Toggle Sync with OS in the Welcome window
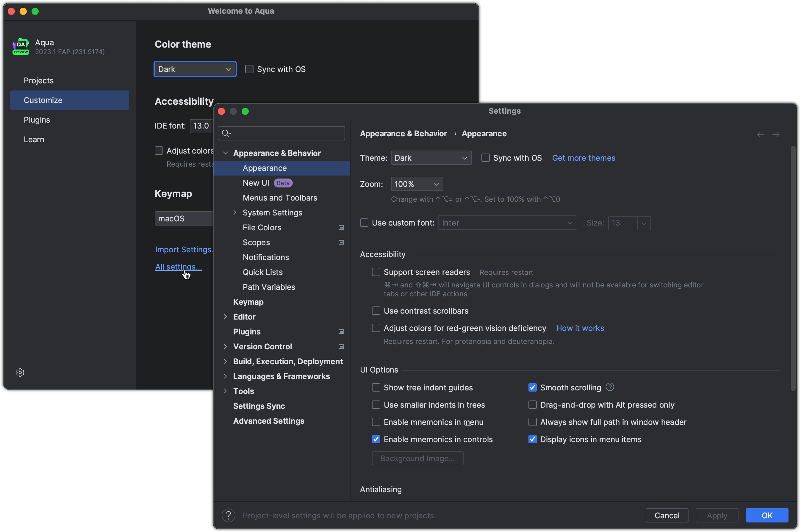 pyautogui.click(x=249, y=69)
